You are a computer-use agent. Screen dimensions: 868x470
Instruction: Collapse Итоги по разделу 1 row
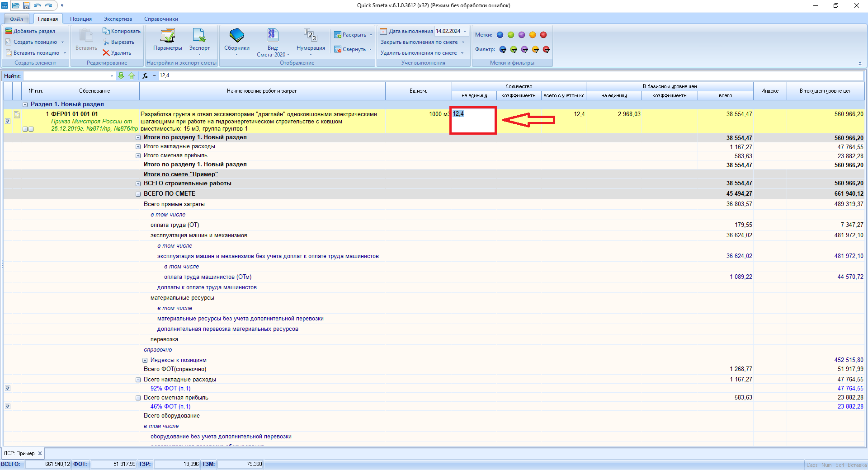pyautogui.click(x=138, y=137)
